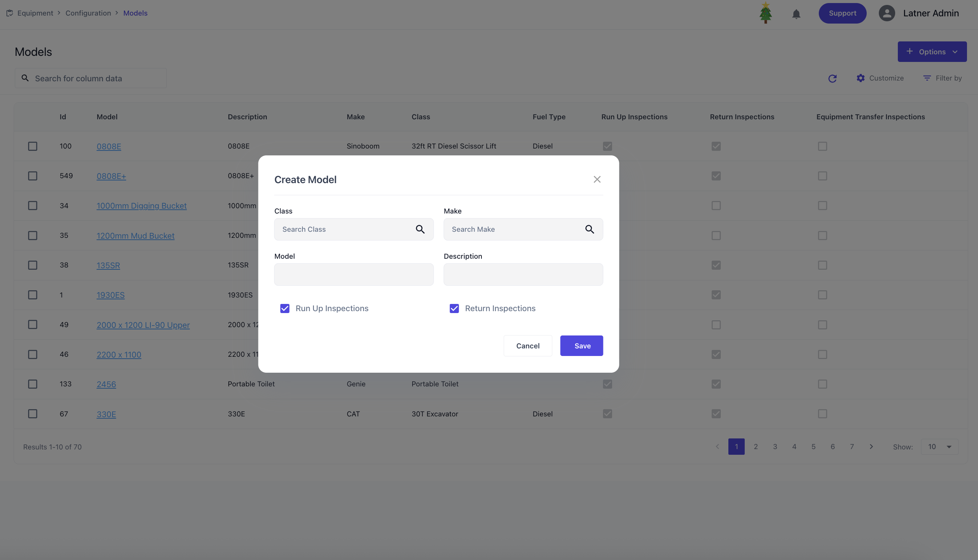Image resolution: width=978 pixels, height=560 pixels.
Task: Click the search icon in Class field
Action: [x=420, y=229]
